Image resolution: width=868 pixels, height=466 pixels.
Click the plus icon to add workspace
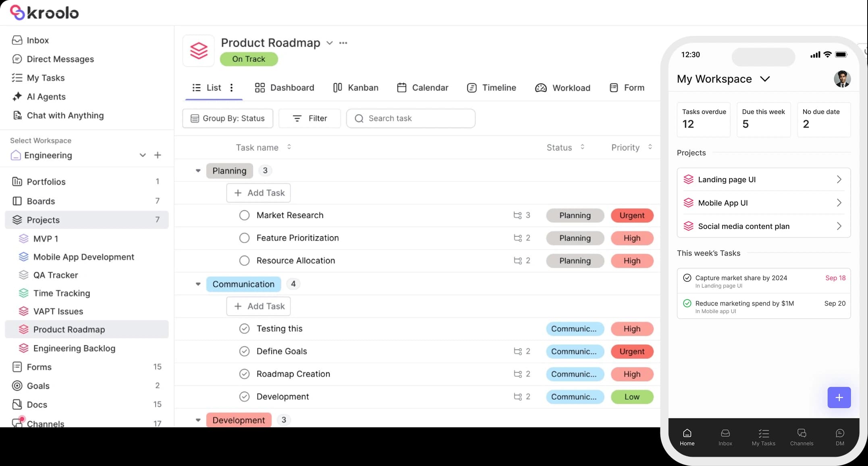(x=158, y=155)
